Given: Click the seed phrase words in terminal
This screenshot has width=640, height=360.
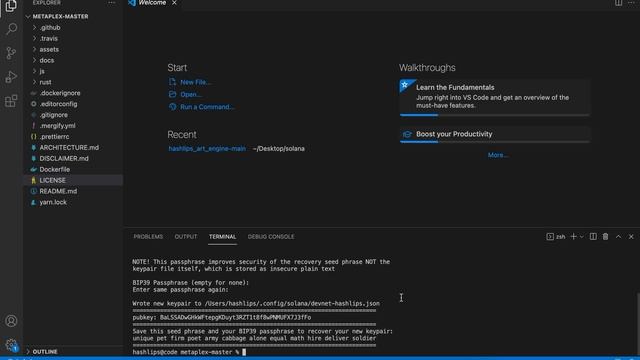Looking at the screenshot, I should click(254, 338).
